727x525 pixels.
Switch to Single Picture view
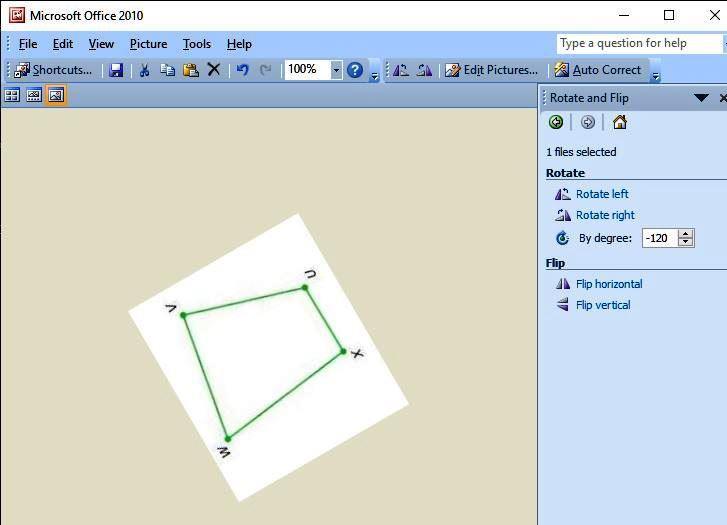point(56,96)
